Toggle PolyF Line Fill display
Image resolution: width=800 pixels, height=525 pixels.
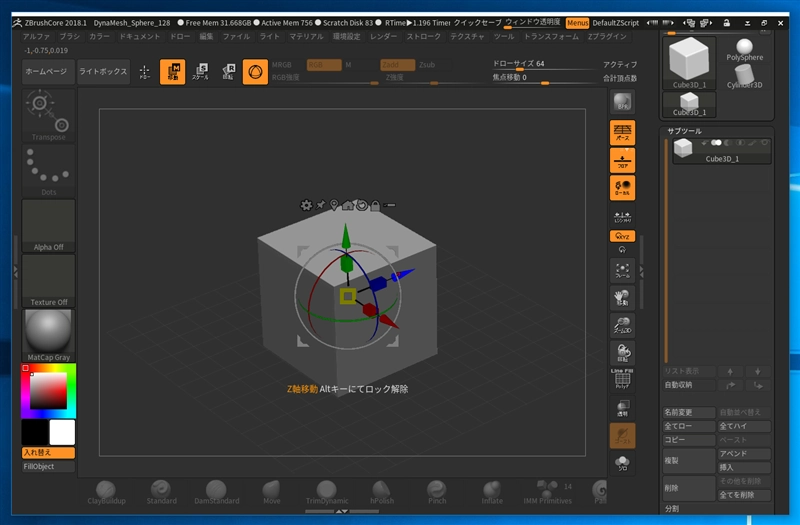coord(622,379)
